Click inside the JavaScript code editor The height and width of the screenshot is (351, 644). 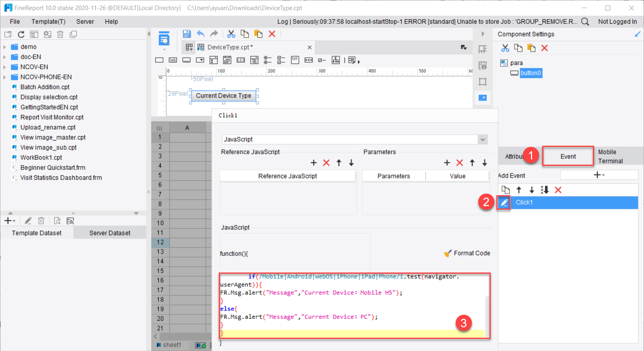[352, 306]
